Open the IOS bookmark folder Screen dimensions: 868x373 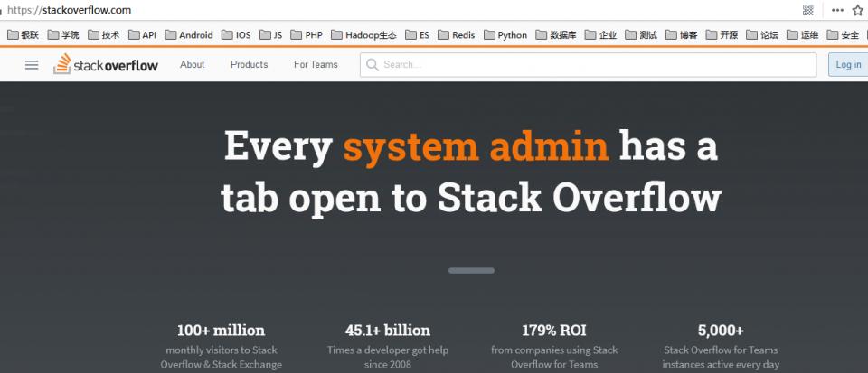point(236,35)
